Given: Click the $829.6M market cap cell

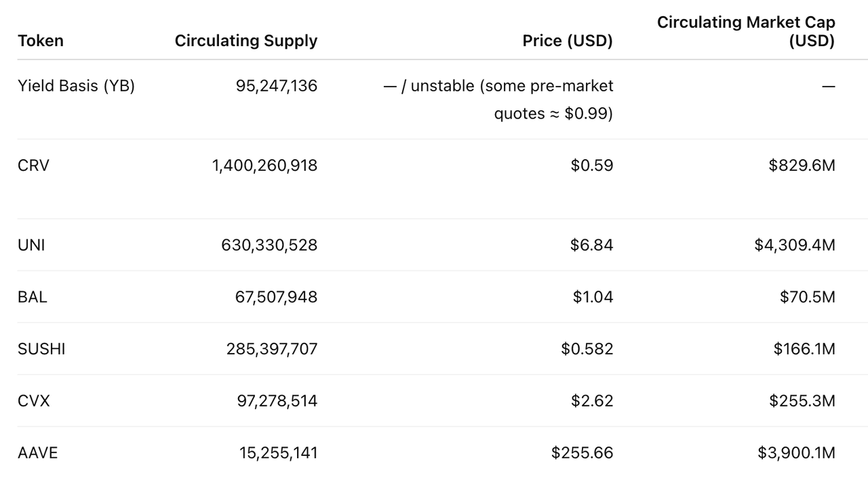Looking at the screenshot, I should tap(802, 165).
